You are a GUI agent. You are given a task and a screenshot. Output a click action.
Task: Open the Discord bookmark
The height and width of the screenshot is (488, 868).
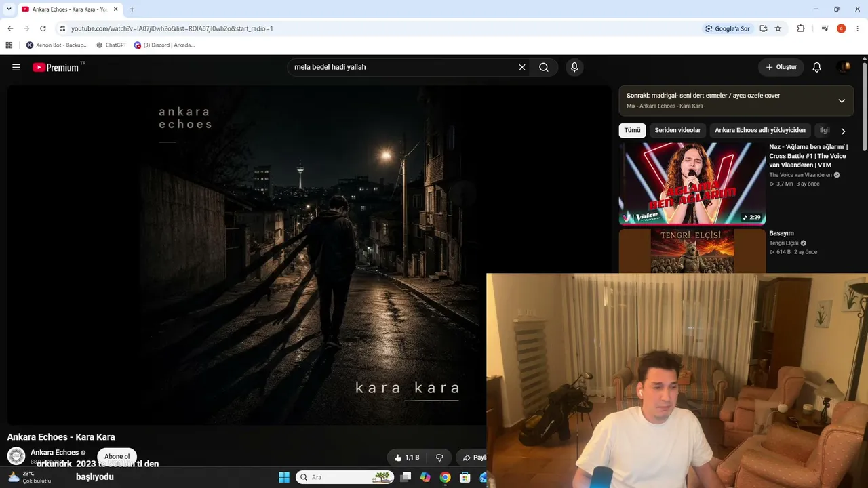click(x=164, y=45)
